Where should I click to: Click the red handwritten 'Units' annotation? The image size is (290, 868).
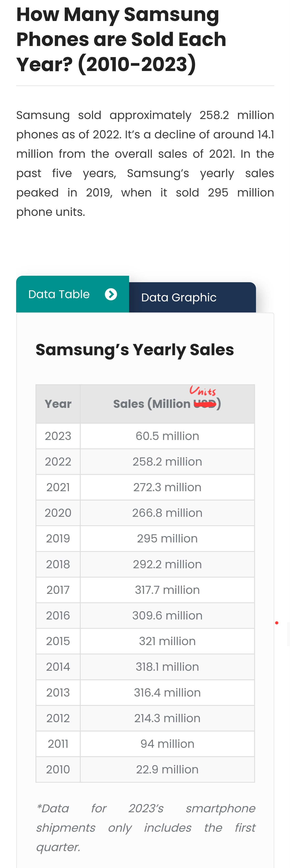click(203, 391)
